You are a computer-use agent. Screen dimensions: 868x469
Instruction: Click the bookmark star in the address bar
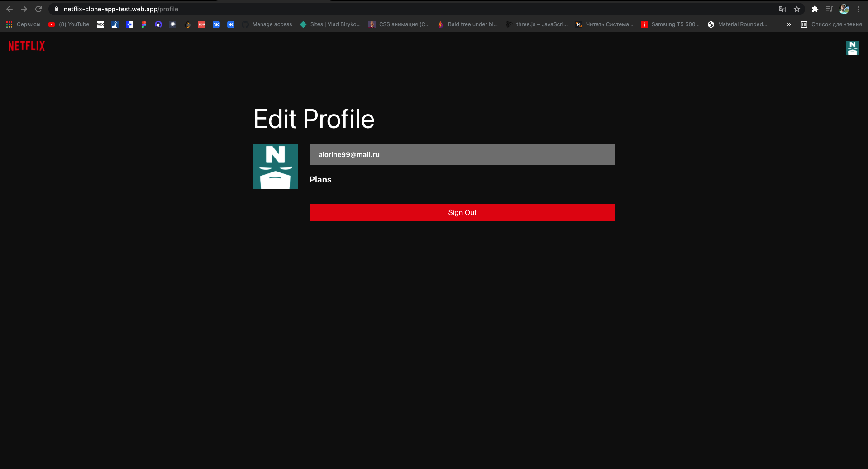[797, 9]
